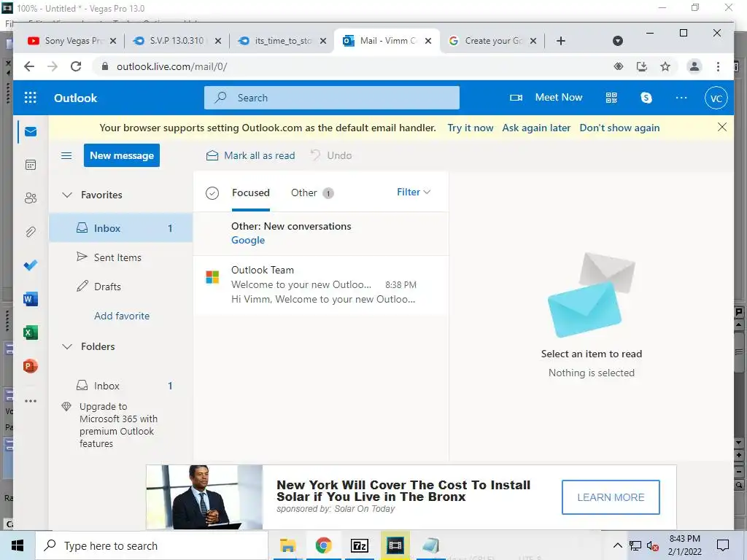Open File Explorer from the taskbar
This screenshot has width=747, height=560.
point(287,545)
